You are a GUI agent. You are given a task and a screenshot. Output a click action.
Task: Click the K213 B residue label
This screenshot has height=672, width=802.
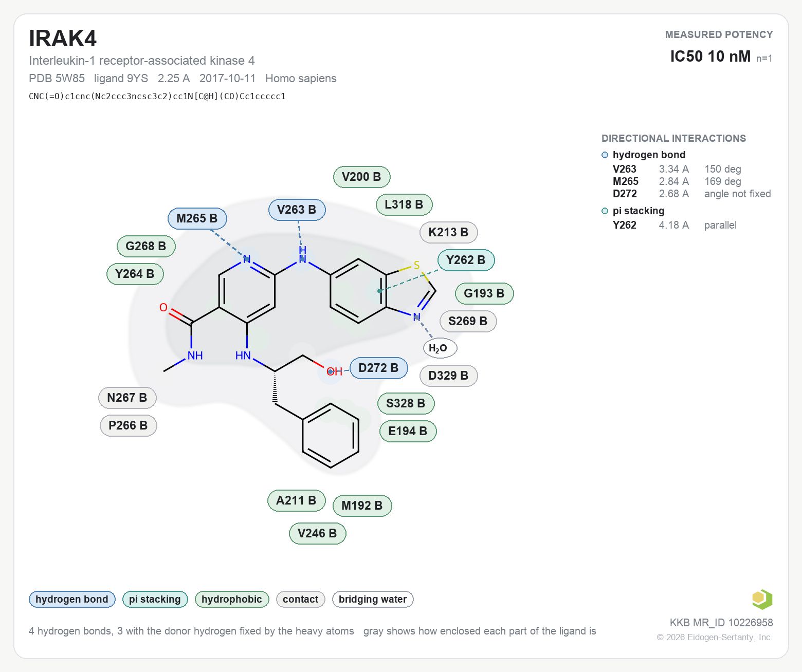(449, 232)
